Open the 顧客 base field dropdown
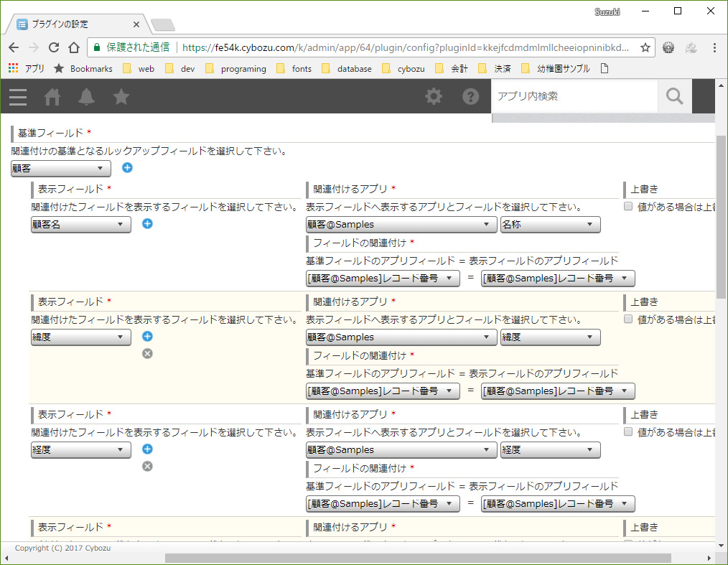Screen dimensions: 728x565 click(x=61, y=169)
